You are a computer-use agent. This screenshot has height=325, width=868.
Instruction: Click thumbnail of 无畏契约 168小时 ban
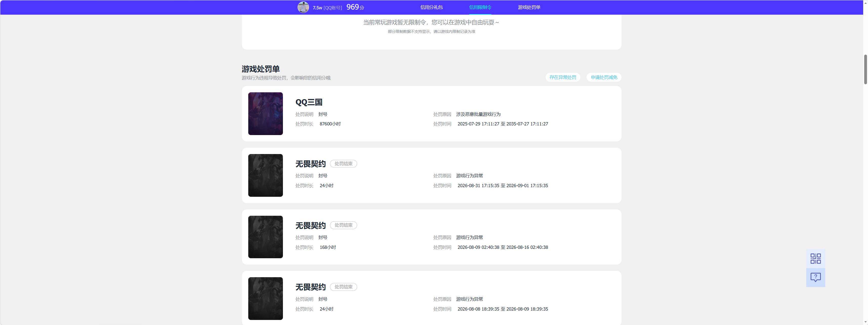pyautogui.click(x=265, y=237)
